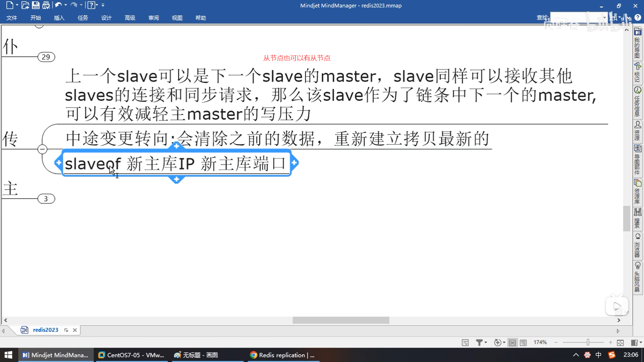Click the fit map to window icon
Image resolution: width=644 pixels, height=362 pixels.
coord(620,343)
